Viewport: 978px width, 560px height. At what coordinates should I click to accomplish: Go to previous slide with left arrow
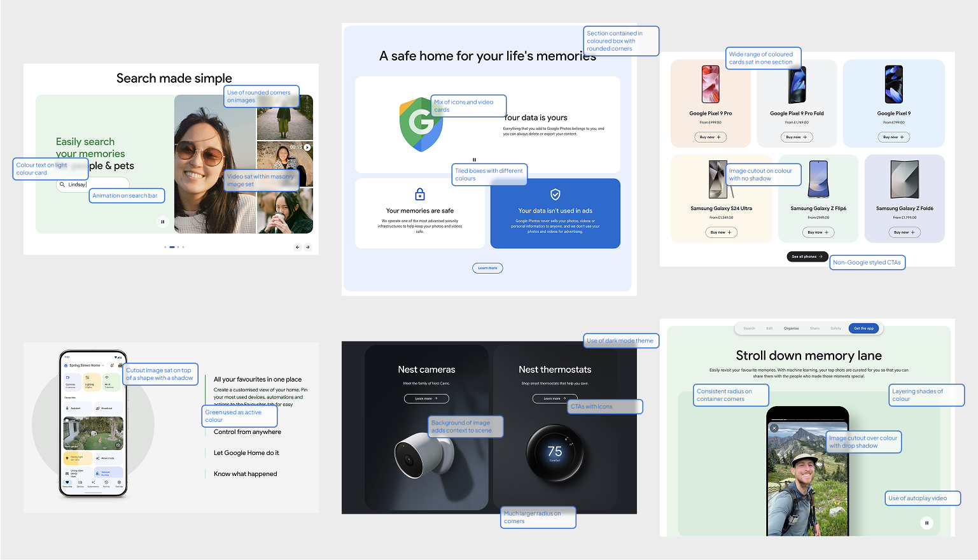[x=297, y=247]
